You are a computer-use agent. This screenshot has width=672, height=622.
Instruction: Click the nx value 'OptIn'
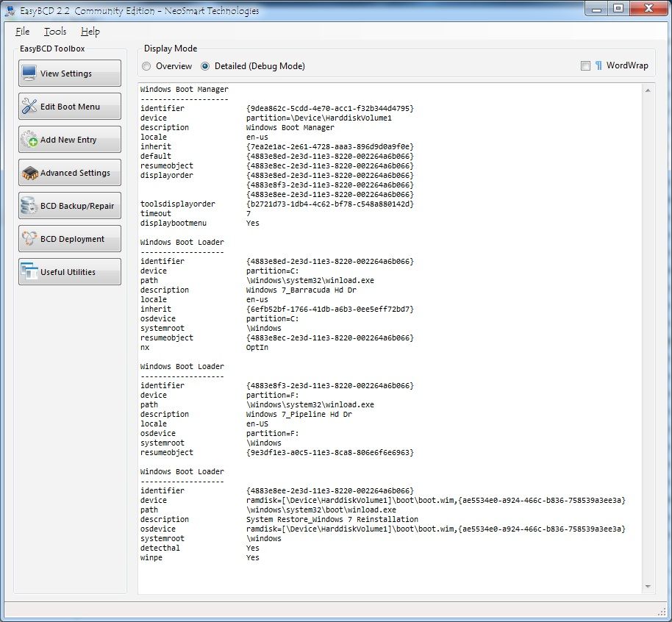click(257, 347)
